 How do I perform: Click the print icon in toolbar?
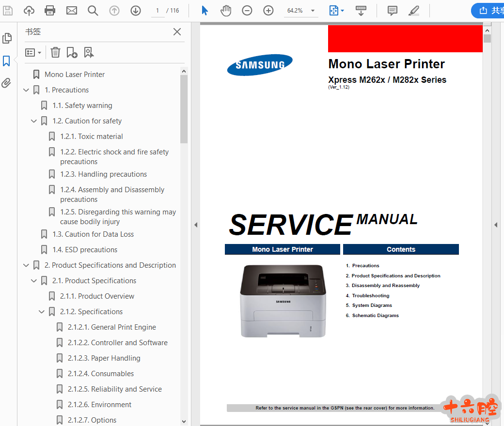click(50, 10)
